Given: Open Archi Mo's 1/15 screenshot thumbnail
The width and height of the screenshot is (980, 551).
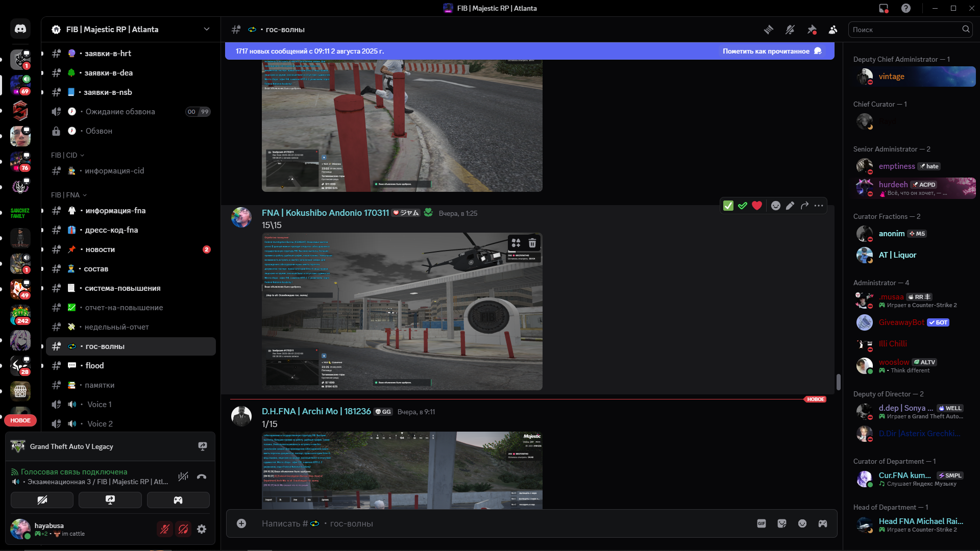Looking at the screenshot, I should point(402,470).
